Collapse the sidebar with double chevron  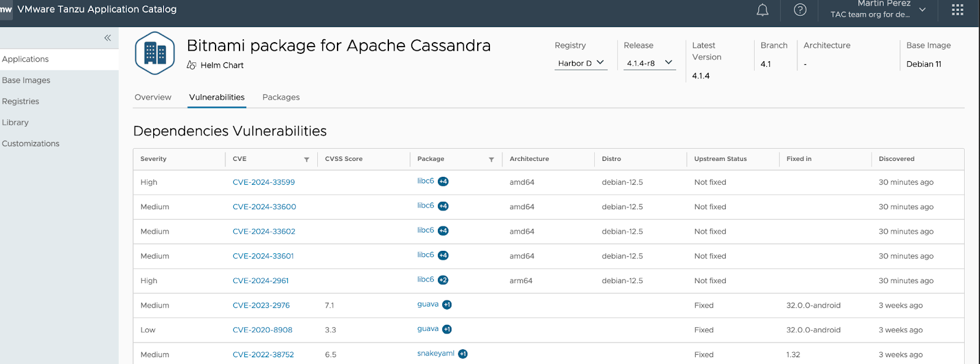pyautogui.click(x=108, y=38)
